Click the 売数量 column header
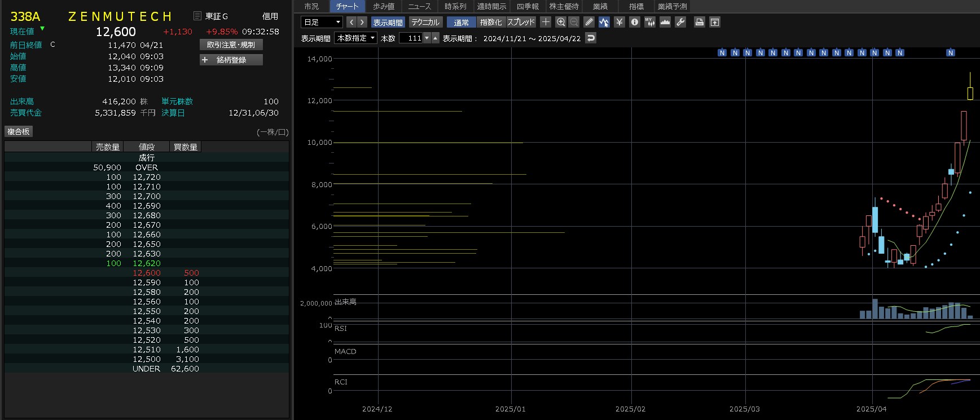The image size is (980, 420). pyautogui.click(x=107, y=147)
